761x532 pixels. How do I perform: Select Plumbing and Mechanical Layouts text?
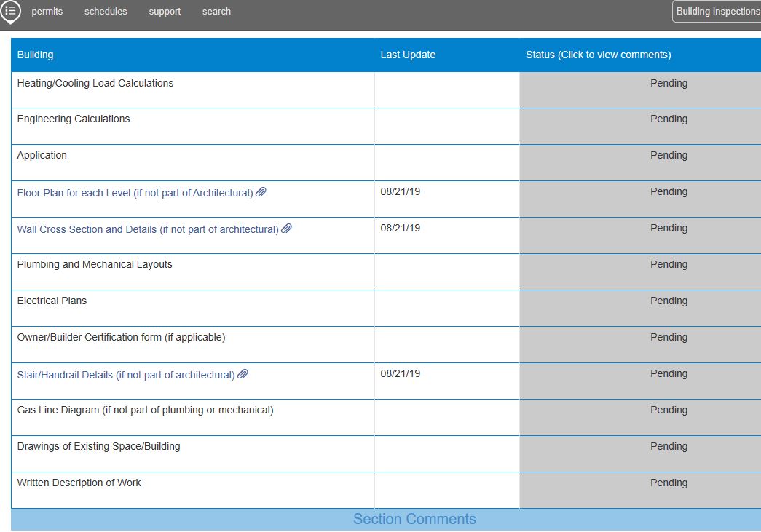pyautogui.click(x=95, y=264)
